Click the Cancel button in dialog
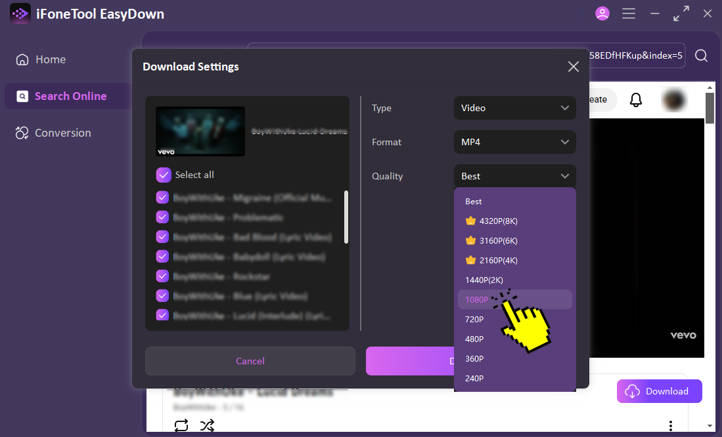 coord(250,361)
